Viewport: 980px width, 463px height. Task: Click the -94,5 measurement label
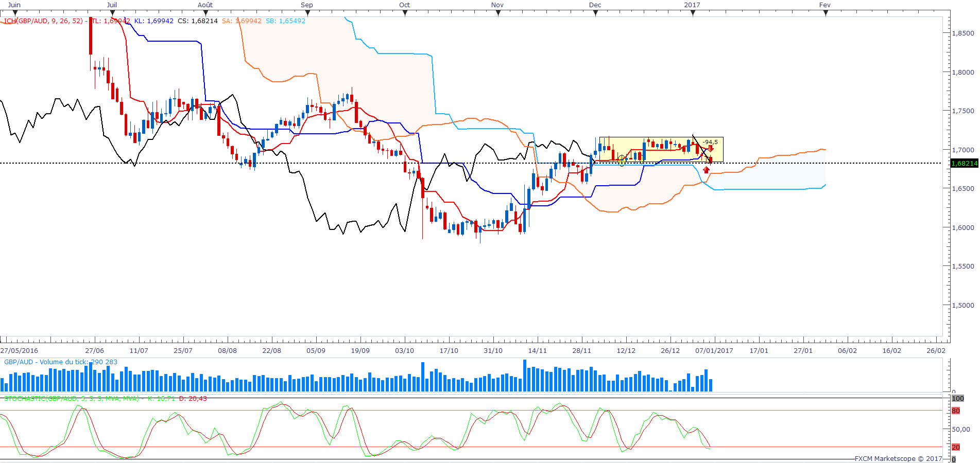pyautogui.click(x=710, y=142)
